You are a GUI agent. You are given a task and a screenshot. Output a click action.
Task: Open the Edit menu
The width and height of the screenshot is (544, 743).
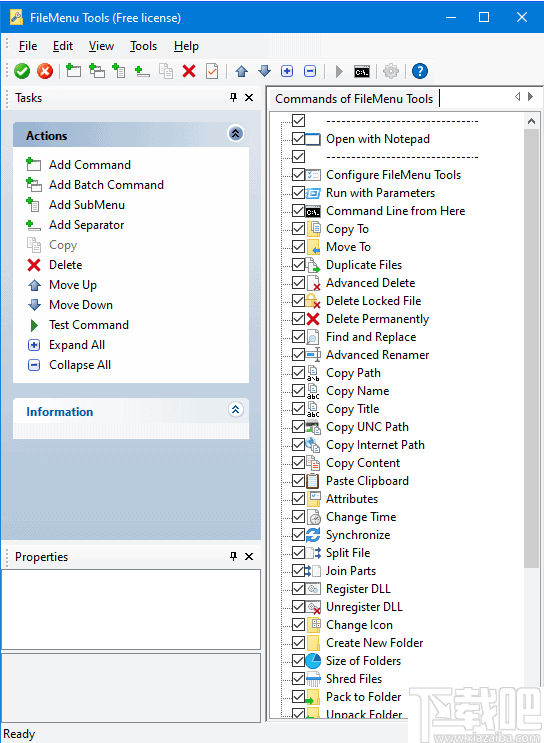[x=63, y=46]
